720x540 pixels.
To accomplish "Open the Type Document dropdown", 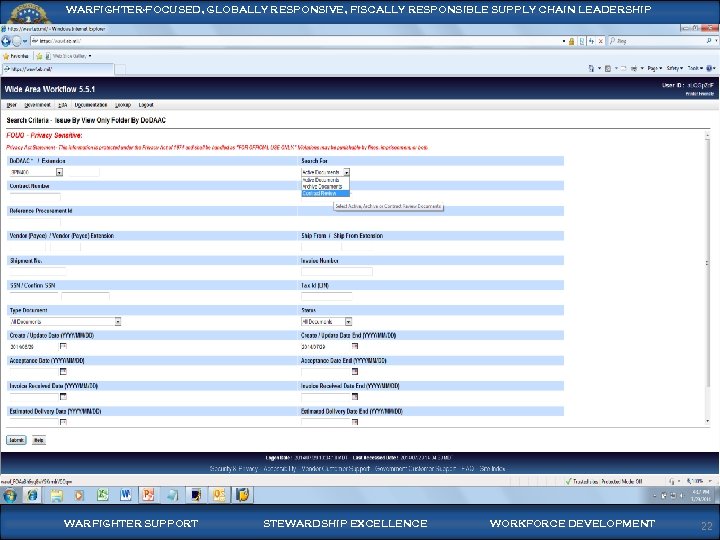I will point(118,321).
